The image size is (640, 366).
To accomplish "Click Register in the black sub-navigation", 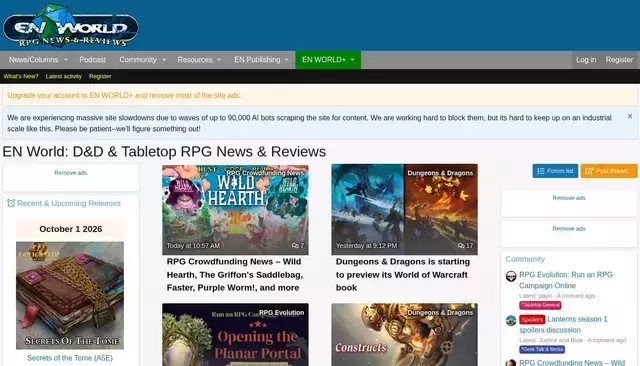I will 100,76.
